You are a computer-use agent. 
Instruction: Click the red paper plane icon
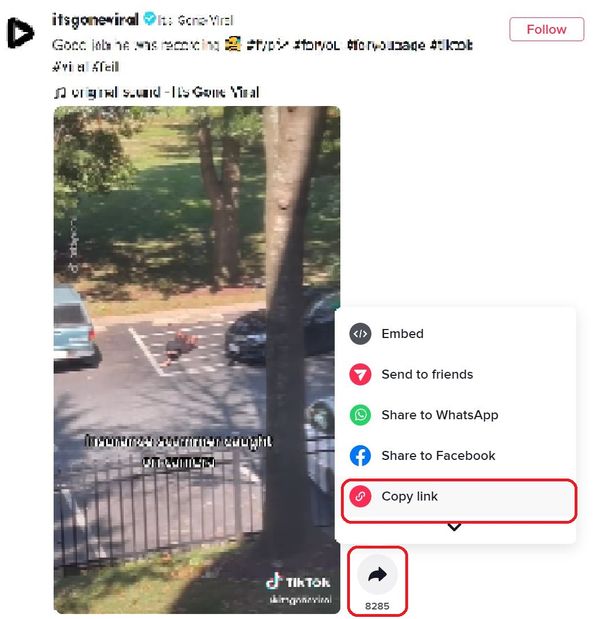click(x=360, y=374)
